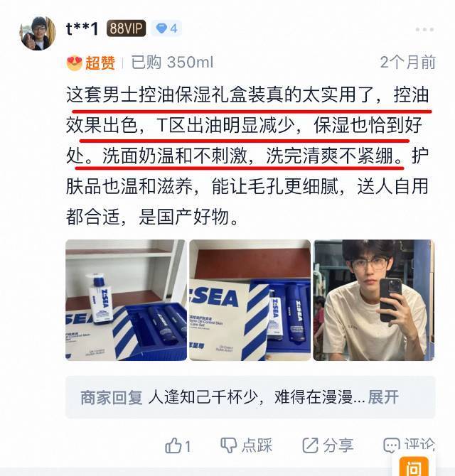This screenshot has height=476, width=455.
Task: Share the review via 分享 icon
Action: click(x=310, y=445)
